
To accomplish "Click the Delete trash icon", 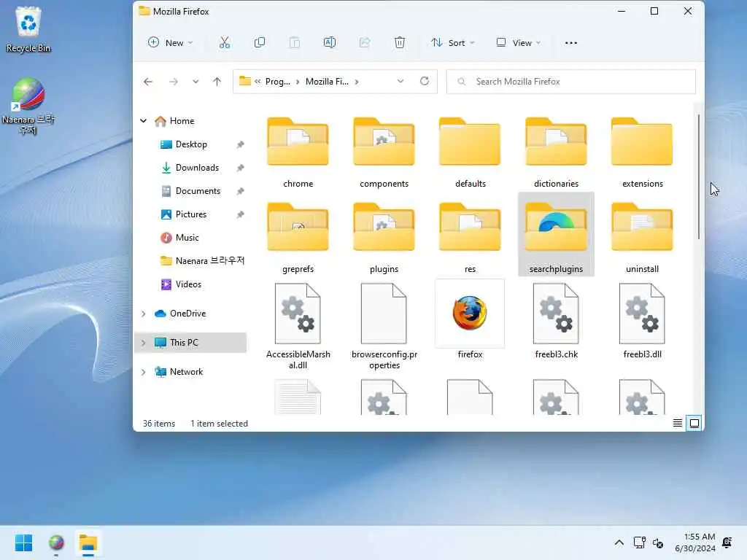I will [400, 43].
